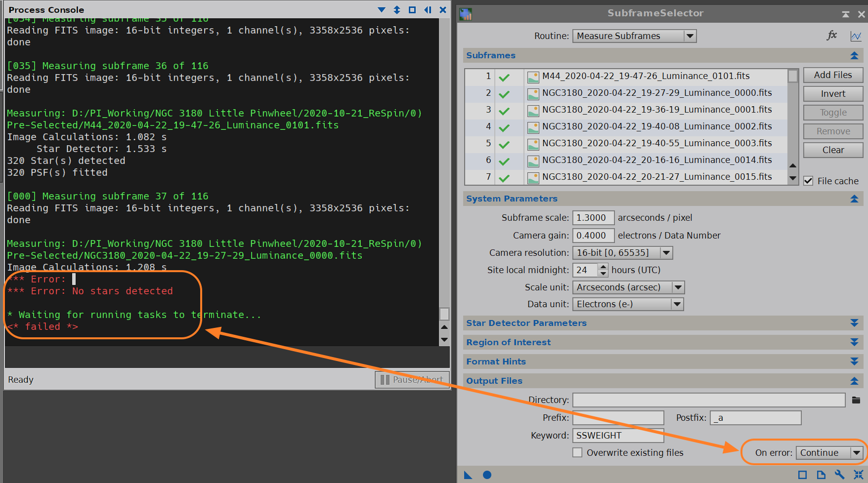Click the Process Console vertical scrollbar handle
868x483 pixels.
click(444, 314)
